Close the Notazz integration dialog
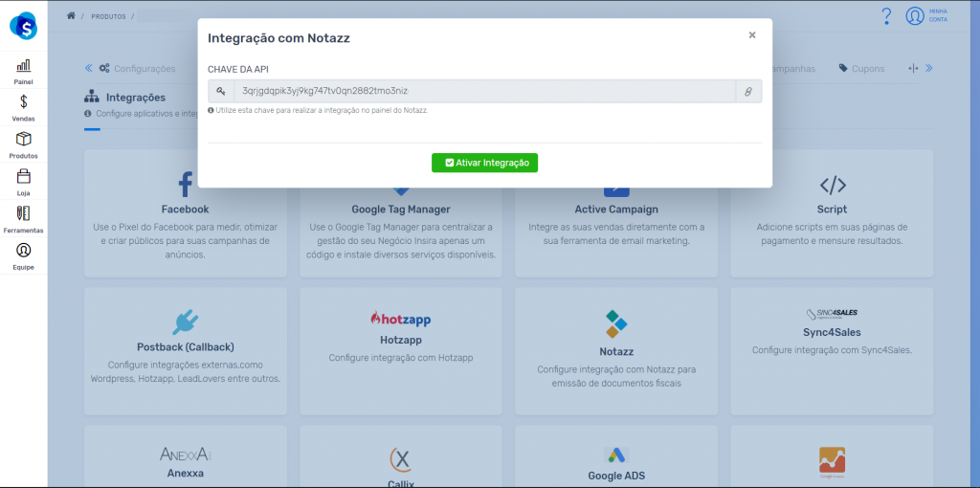Viewport: 980px width, 488px height. (752, 35)
